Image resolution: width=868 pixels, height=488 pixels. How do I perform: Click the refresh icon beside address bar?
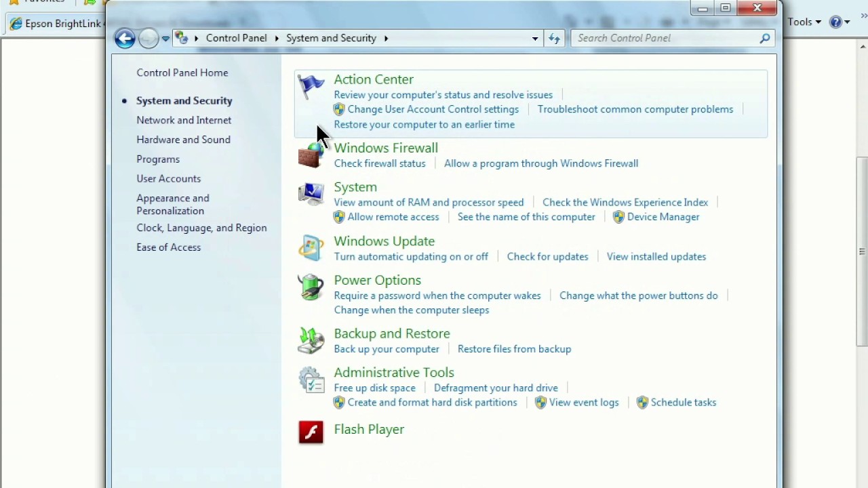coord(554,38)
